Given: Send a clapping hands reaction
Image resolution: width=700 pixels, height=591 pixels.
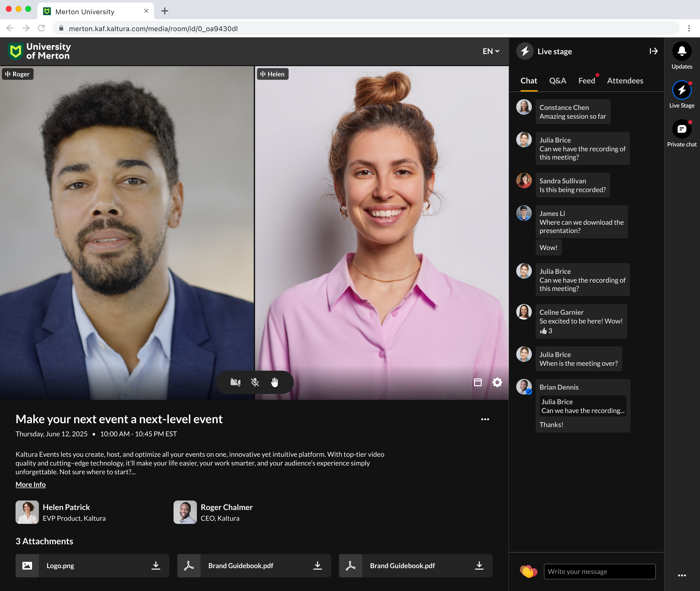Looking at the screenshot, I should (x=528, y=571).
